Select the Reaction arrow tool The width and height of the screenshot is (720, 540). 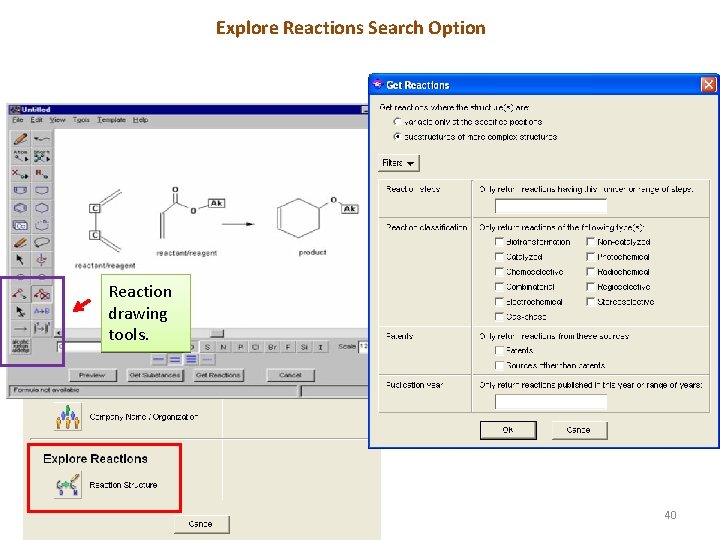point(20,328)
